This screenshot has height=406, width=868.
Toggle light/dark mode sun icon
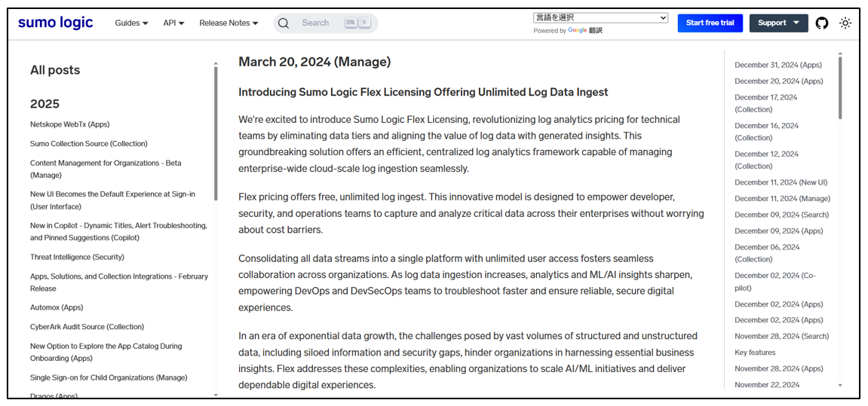(x=845, y=23)
